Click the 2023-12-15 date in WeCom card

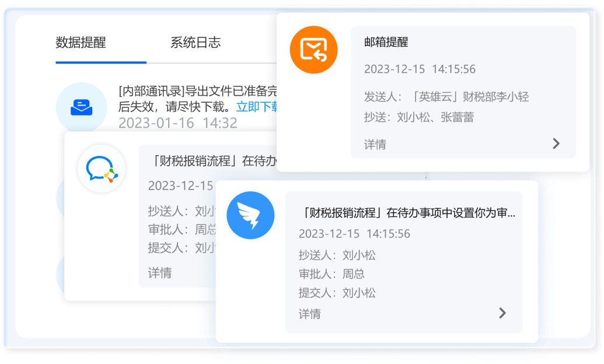181,185
